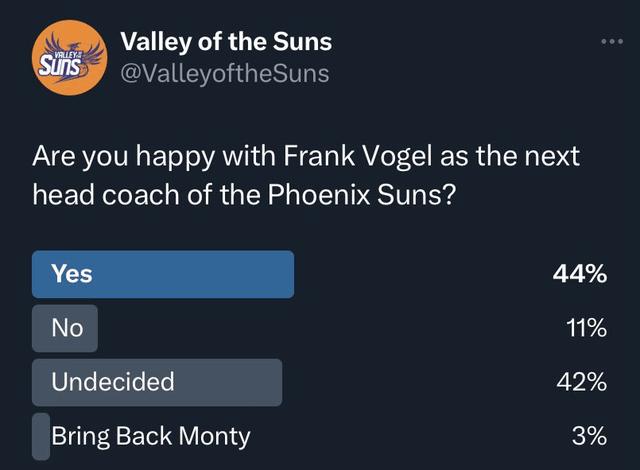Select the No poll option bar
Screen dimensions: 640x470
pyautogui.click(x=65, y=328)
